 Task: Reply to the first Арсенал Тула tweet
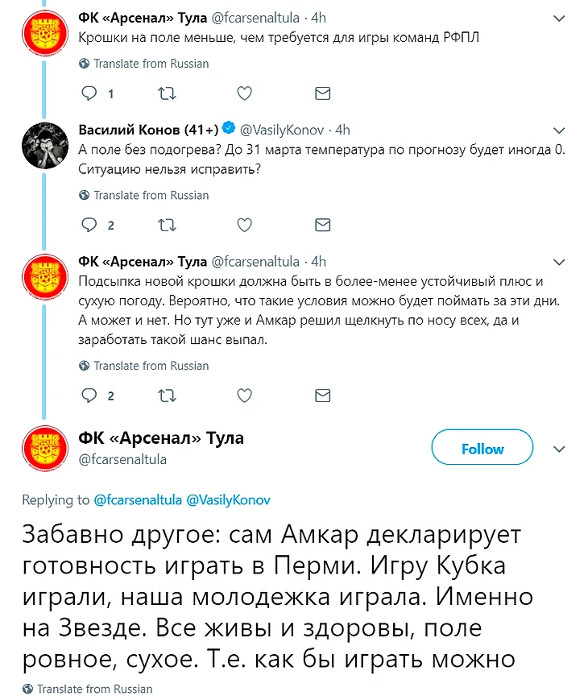pos(89,93)
